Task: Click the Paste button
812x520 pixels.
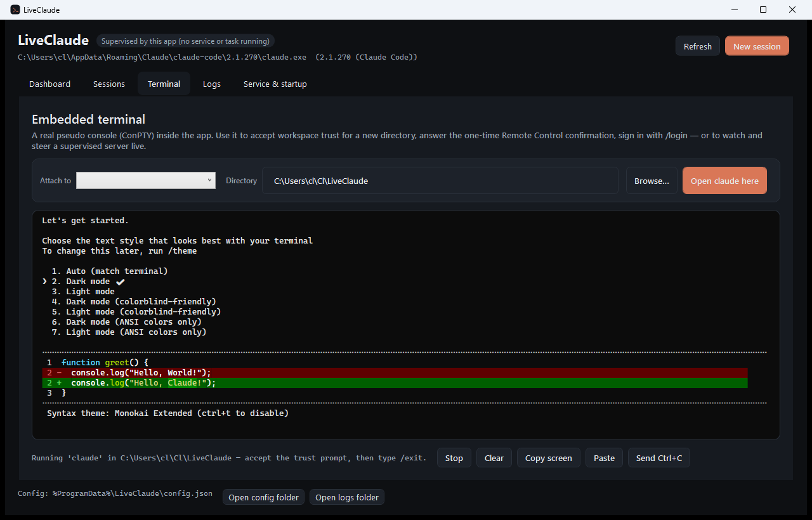Action: tap(605, 458)
